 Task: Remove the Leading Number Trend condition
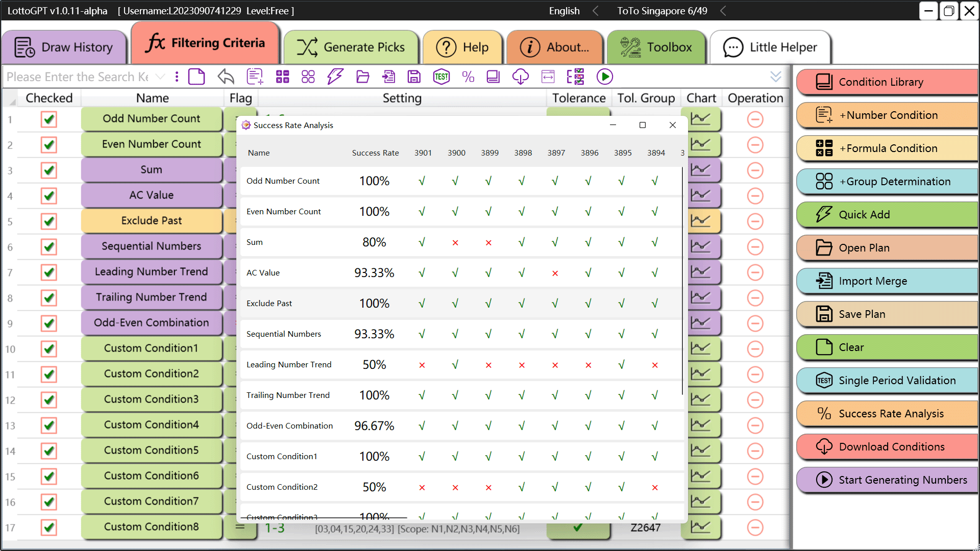pyautogui.click(x=755, y=272)
